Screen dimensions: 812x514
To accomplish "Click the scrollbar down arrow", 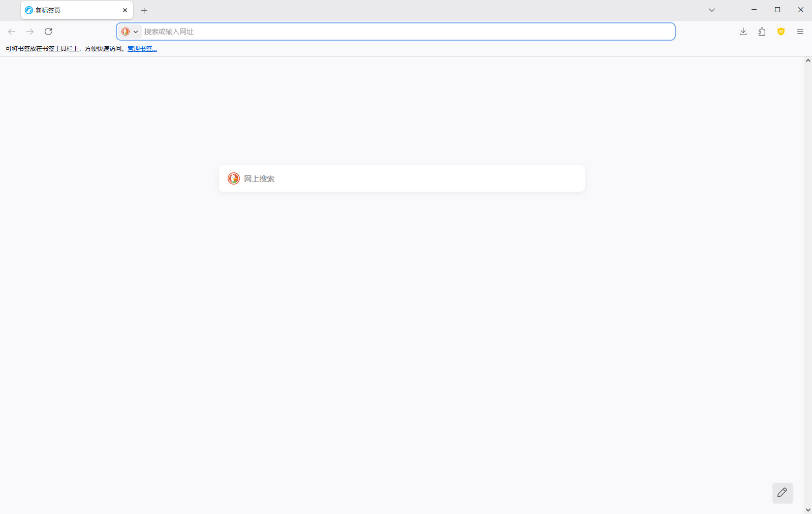I will point(808,509).
